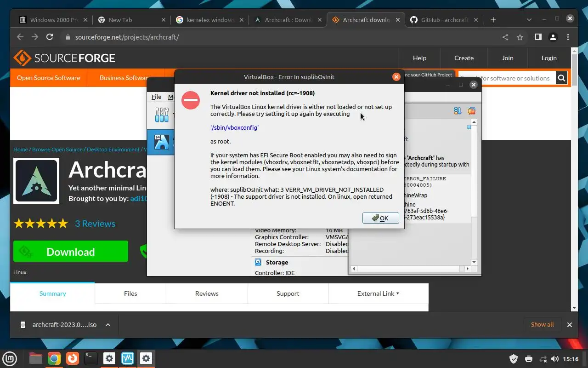This screenshot has height=368, width=588.
Task: Click the browser forward arrow
Action: [x=35, y=37]
